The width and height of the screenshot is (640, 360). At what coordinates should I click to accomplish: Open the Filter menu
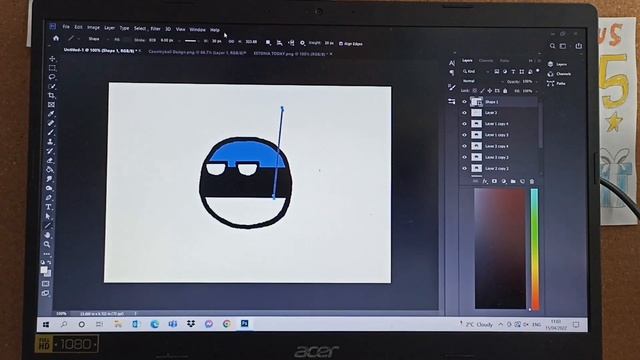[x=155, y=29]
